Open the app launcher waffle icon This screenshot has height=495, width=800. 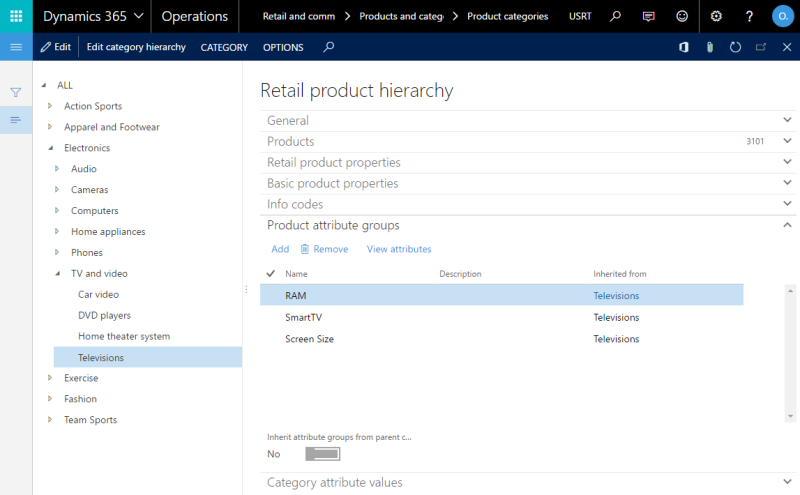(16, 16)
